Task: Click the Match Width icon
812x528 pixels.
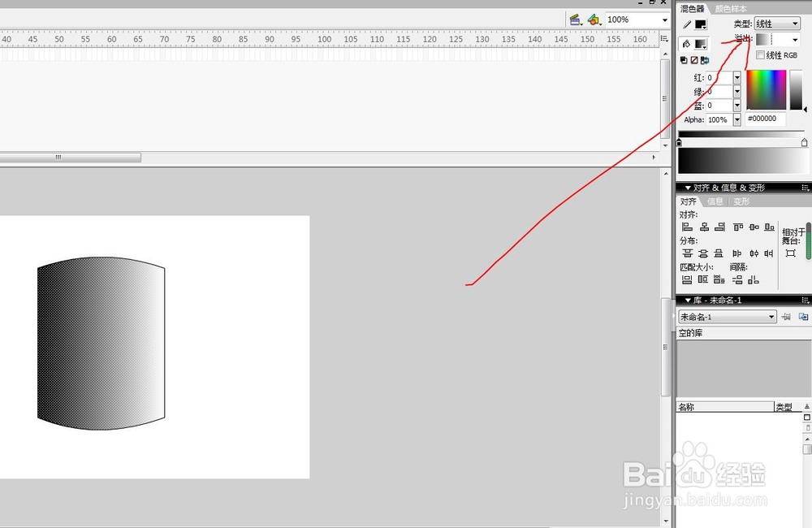Action: 687,279
